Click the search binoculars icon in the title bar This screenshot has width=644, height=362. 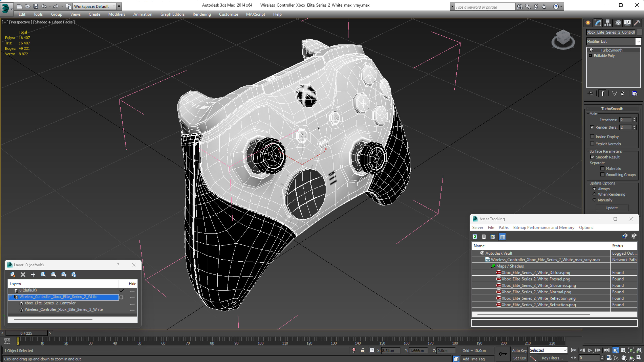520,7
